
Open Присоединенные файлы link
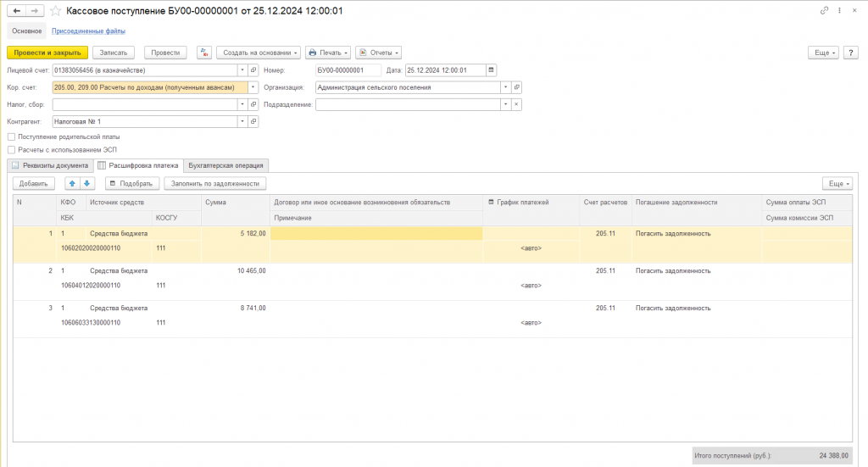(88, 31)
